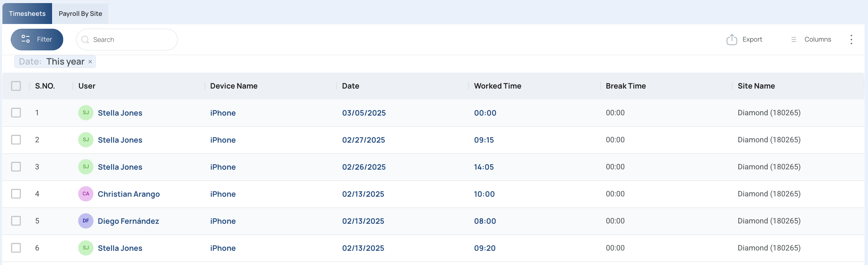The image size is (868, 265).
Task: Check the box for row 1
Action: (x=16, y=113)
